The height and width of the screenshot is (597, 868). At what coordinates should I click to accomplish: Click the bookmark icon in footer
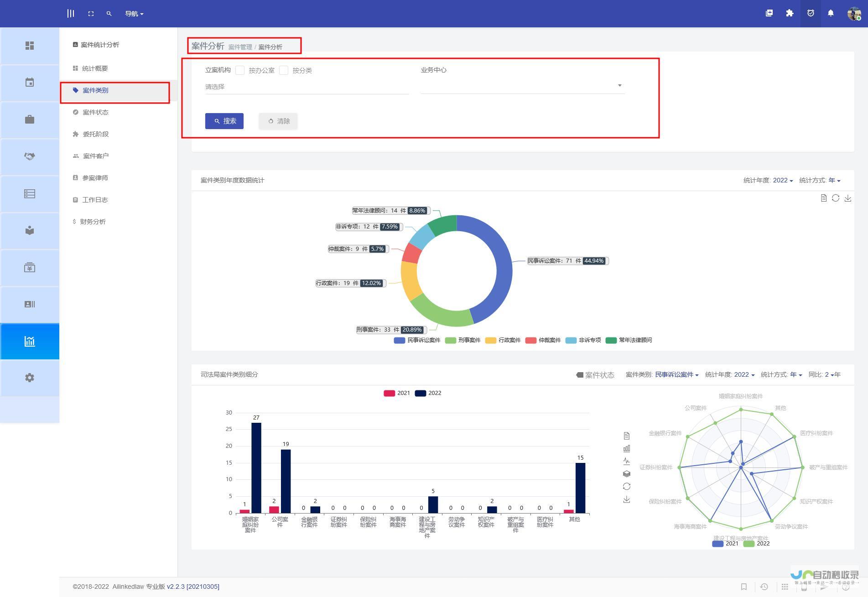coord(744,587)
